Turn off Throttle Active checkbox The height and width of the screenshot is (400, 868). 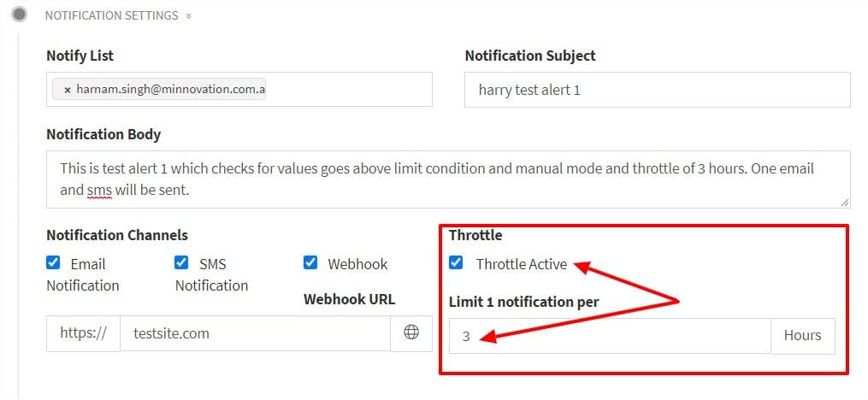point(456,262)
